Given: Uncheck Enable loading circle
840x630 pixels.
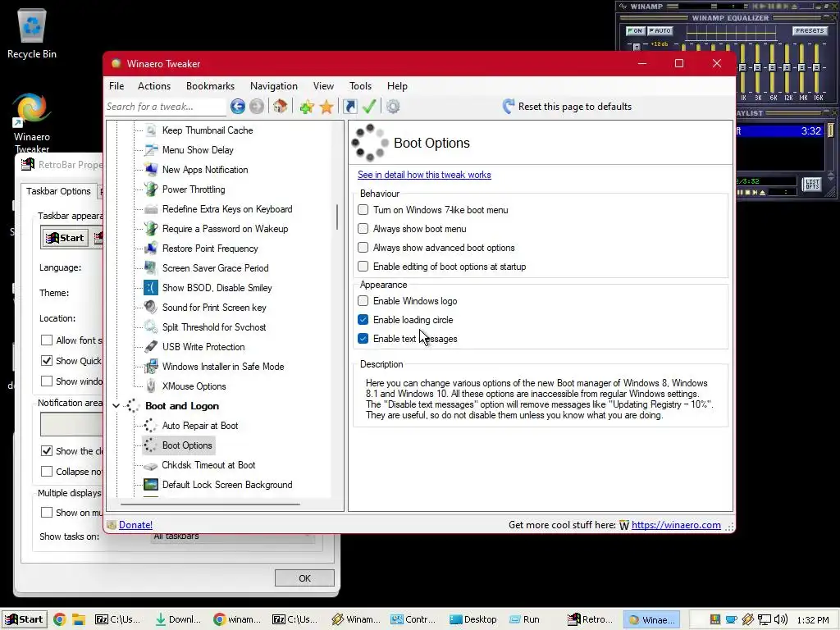Looking at the screenshot, I should (363, 320).
